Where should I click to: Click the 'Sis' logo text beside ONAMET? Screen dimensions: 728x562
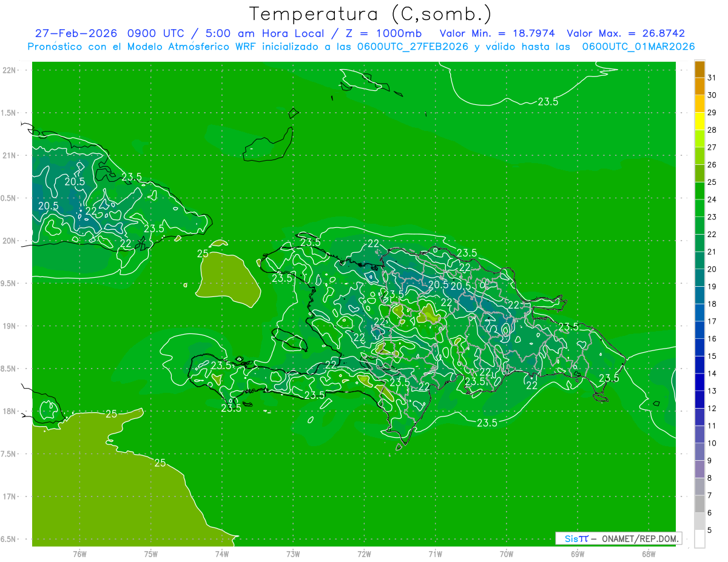click(570, 538)
